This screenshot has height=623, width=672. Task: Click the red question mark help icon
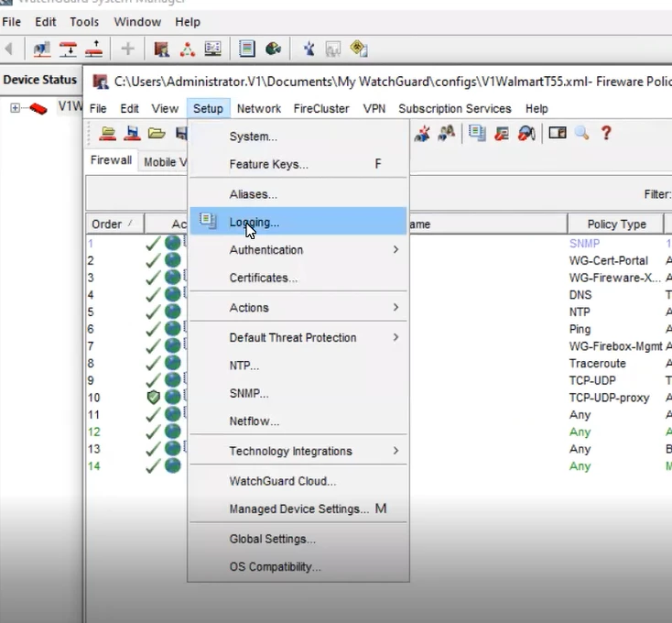click(606, 134)
